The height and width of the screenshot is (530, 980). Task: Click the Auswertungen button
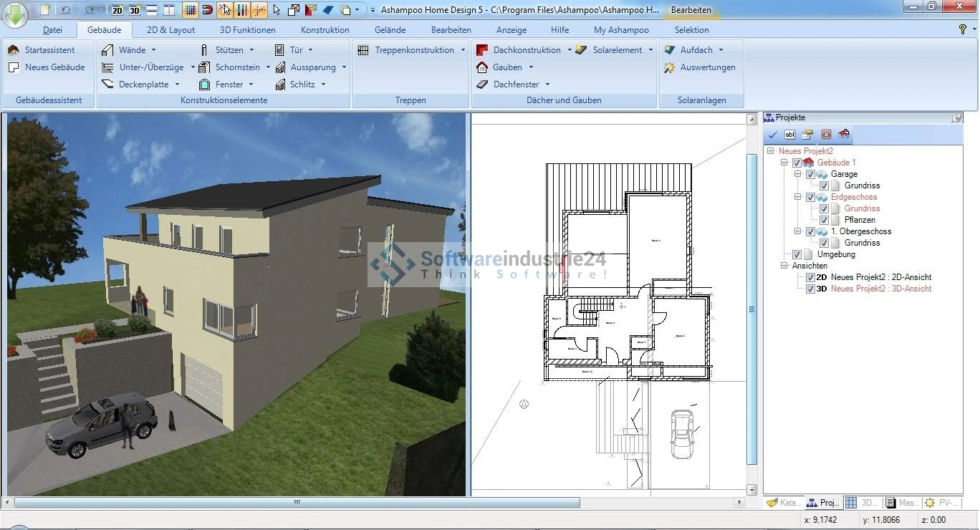(707, 67)
